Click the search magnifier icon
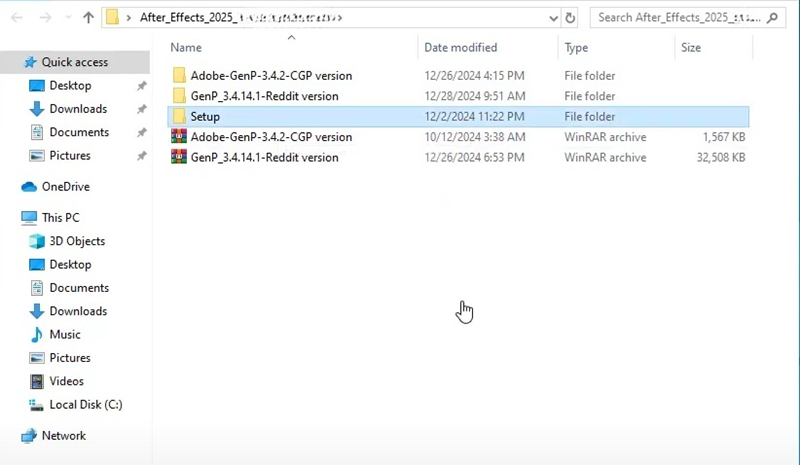This screenshot has width=800, height=465. pyautogui.click(x=772, y=18)
